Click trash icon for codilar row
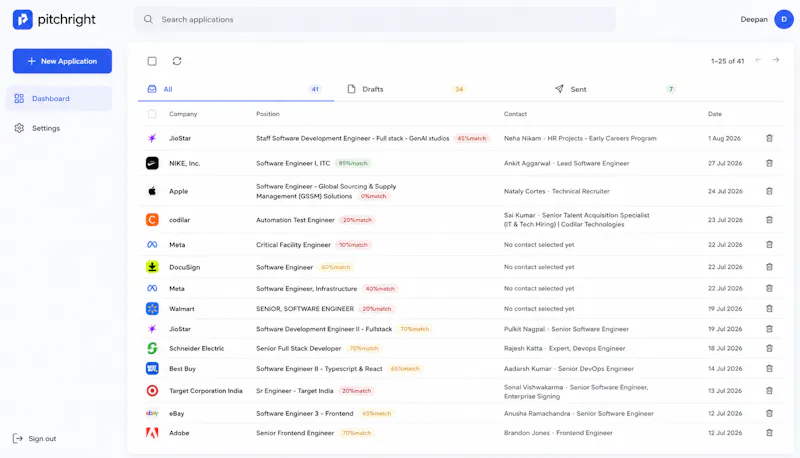800x458 pixels. (x=769, y=220)
